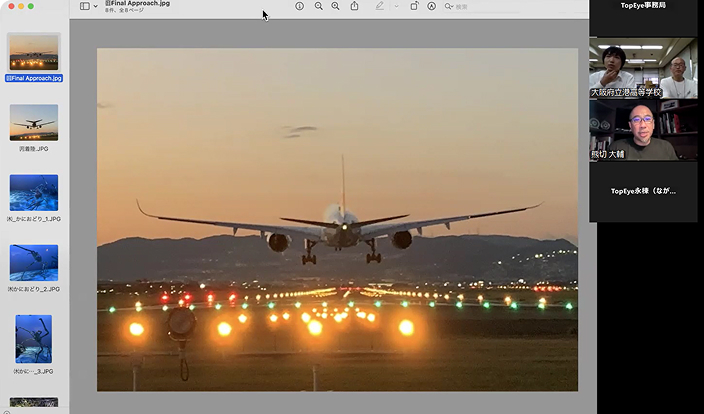Select the 熊切 大輔 video tile
Viewport: 704px width, 414px height.
pos(643,130)
